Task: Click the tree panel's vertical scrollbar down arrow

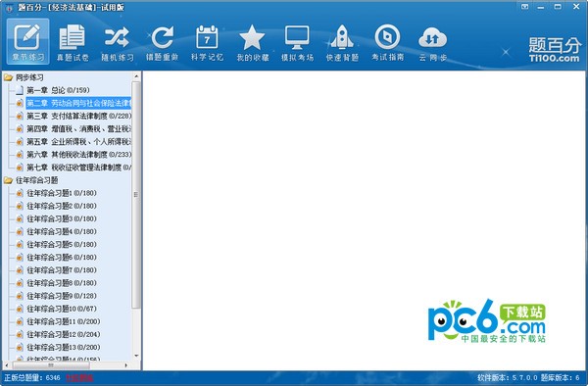Action: pos(136,356)
